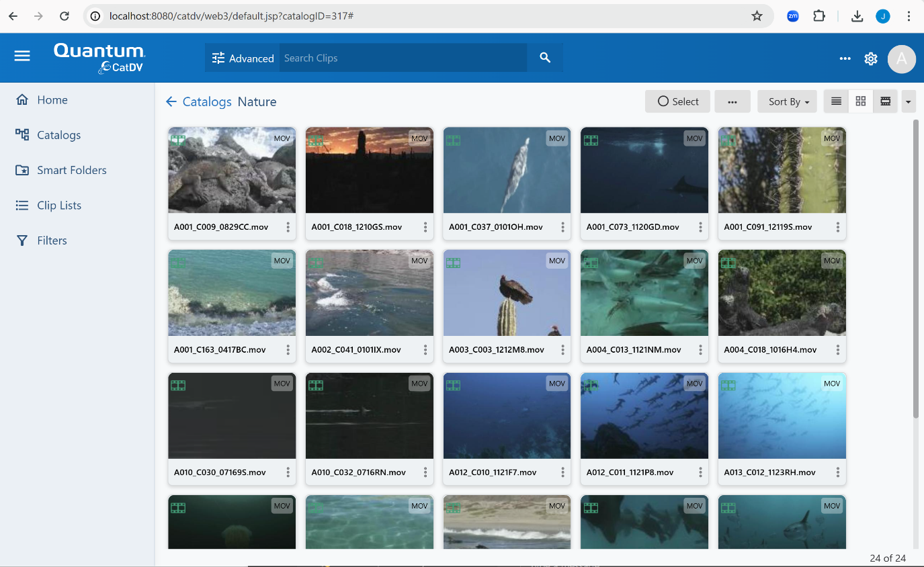Open browser extensions puzzle icon

coord(819,16)
